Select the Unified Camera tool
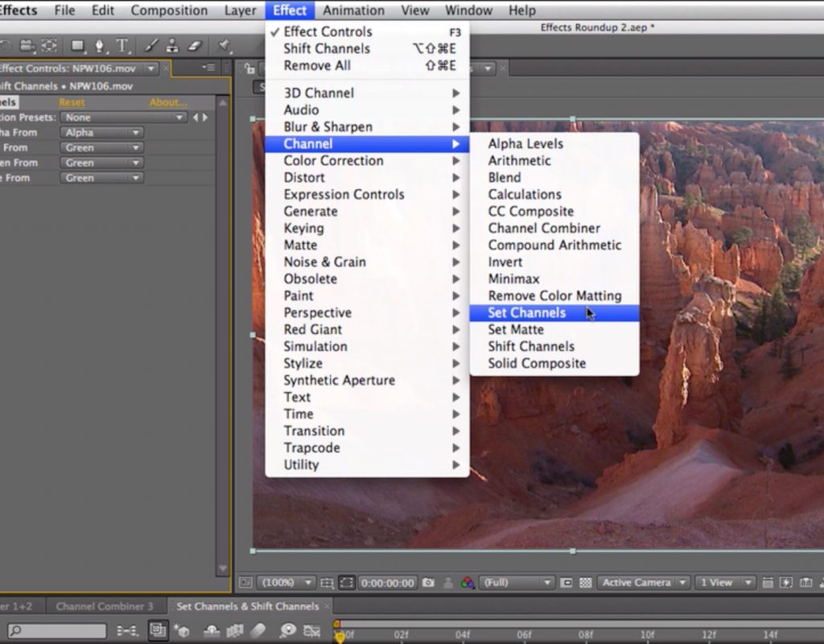This screenshot has height=644, width=824. (28, 46)
